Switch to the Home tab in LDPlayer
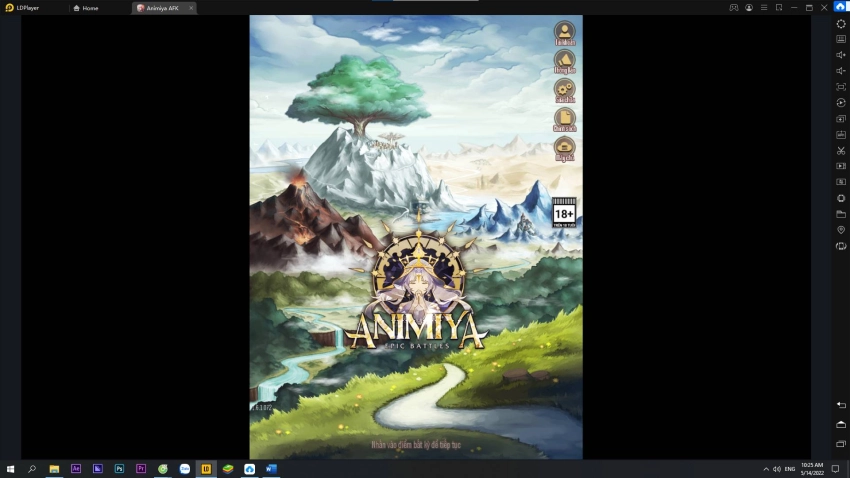This screenshot has width=850, height=478. click(x=86, y=8)
